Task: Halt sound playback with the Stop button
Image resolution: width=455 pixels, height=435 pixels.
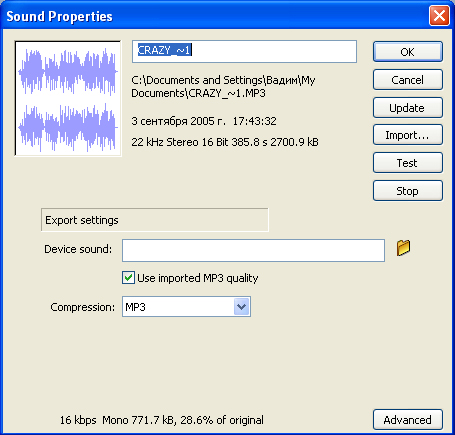Action: (x=408, y=191)
